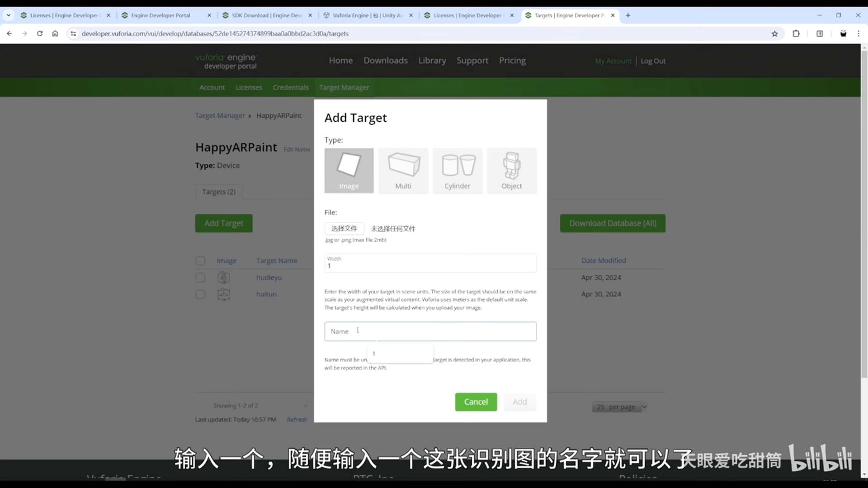Choose the Cylinder target type
The image size is (868, 488).
point(457,171)
